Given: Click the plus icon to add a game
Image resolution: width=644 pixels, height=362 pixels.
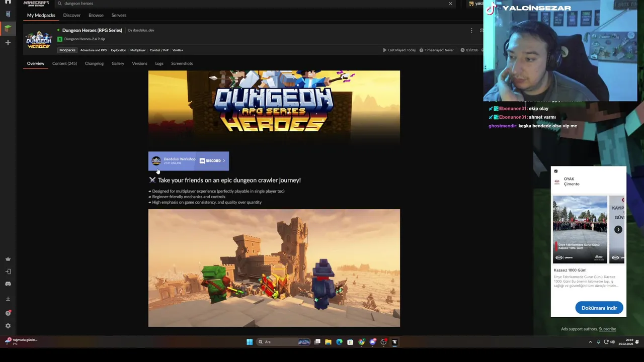Looking at the screenshot, I should (x=8, y=43).
